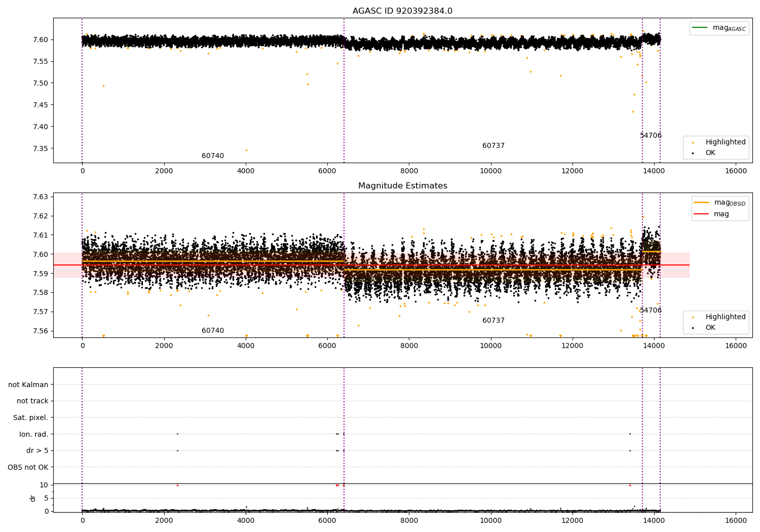Image resolution: width=760 pixels, height=532 pixels.
Task: Click the '7.57' y-axis tick label
Action: coord(41,312)
